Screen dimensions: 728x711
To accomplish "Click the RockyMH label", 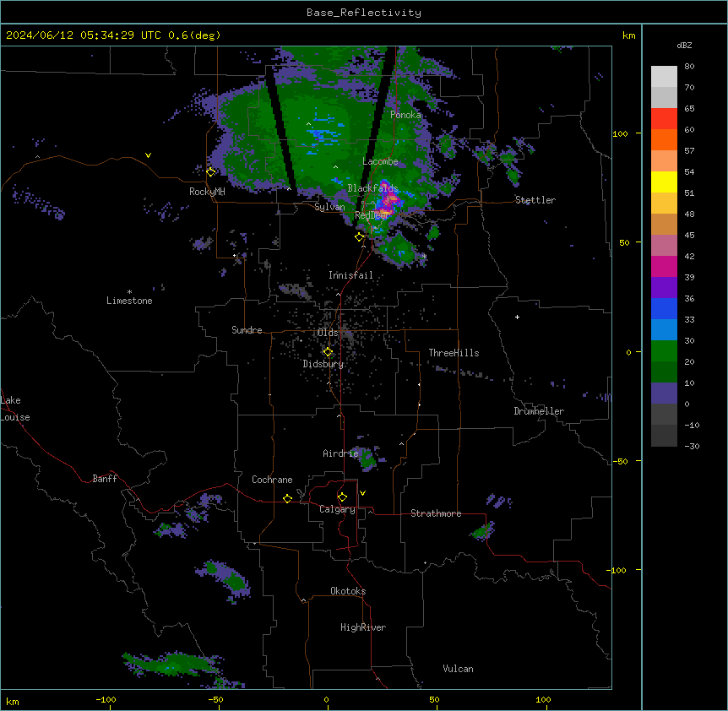I will pyautogui.click(x=207, y=192).
